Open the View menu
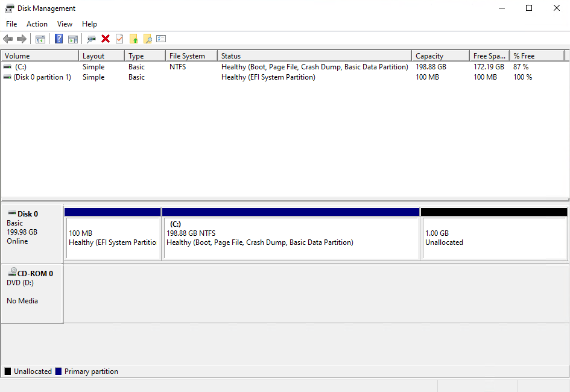The image size is (570, 392). (65, 24)
